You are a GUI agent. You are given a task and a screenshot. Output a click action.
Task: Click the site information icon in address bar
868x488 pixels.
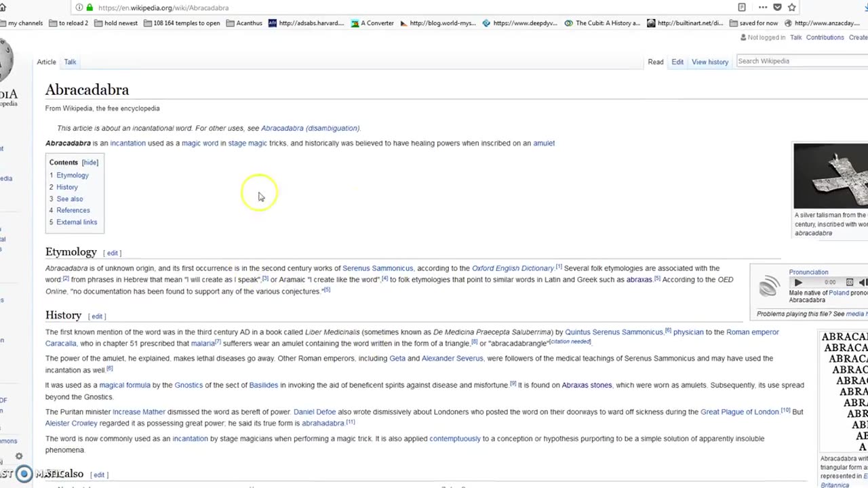(x=79, y=7)
